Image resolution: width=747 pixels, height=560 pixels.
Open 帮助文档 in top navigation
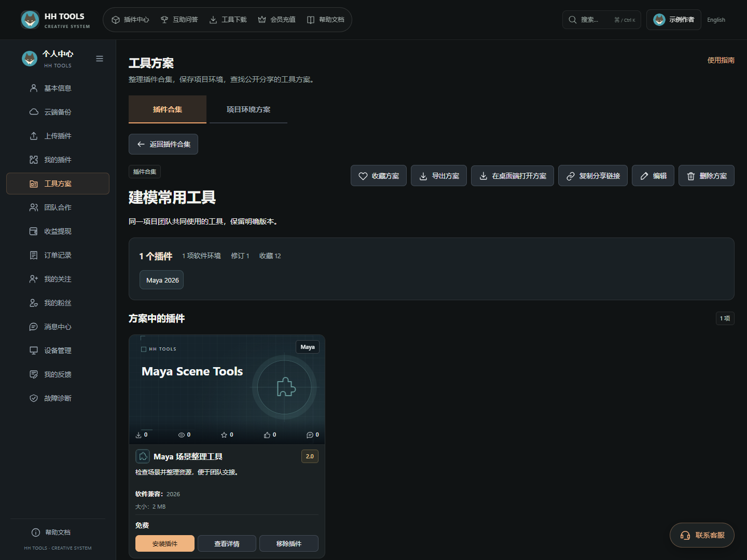click(x=325, y=20)
